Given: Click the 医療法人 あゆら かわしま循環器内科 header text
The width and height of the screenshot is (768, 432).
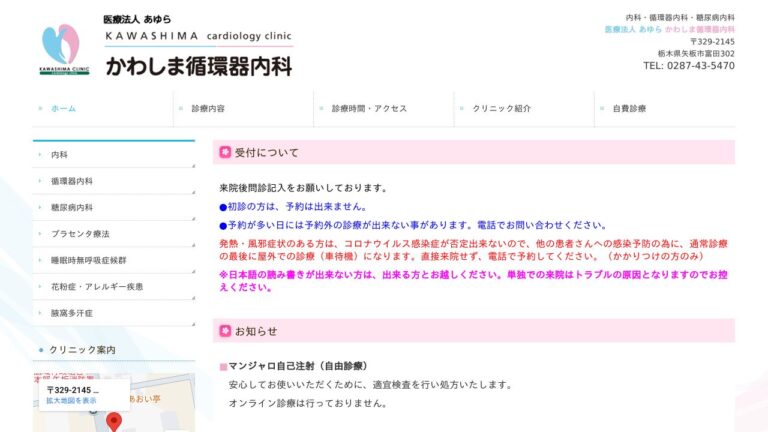Looking at the screenshot, I should (x=670, y=29).
